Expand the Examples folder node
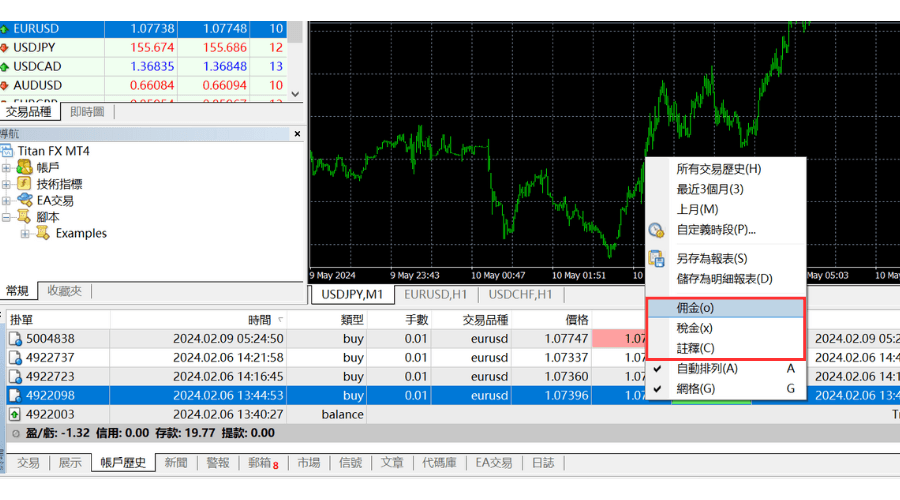 (x=25, y=233)
